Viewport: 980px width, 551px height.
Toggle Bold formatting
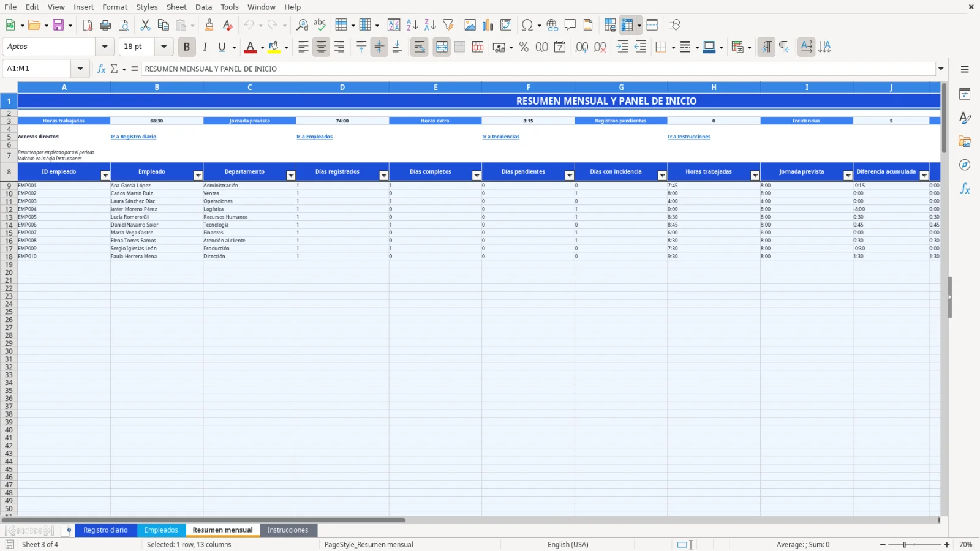[x=187, y=47]
